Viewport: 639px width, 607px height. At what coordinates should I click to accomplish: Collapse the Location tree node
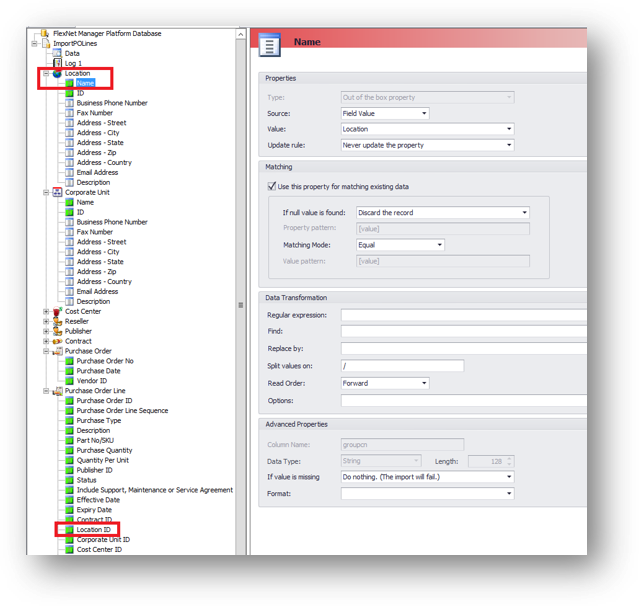[x=46, y=73]
